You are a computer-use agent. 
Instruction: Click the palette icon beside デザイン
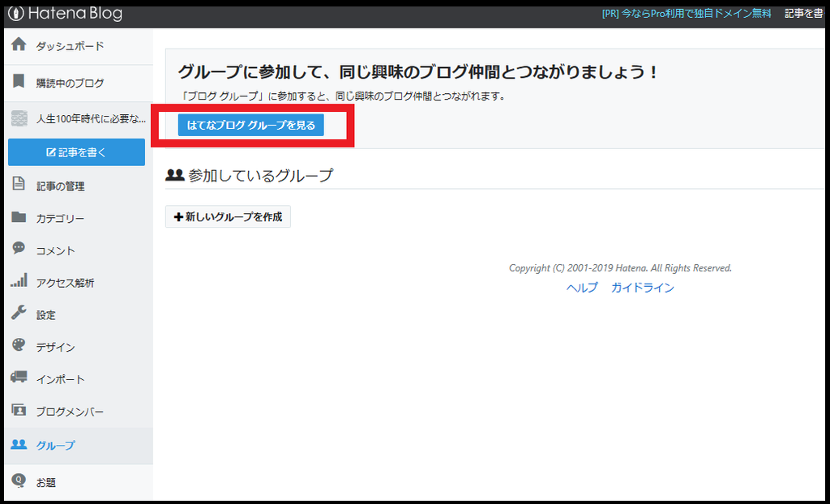pos(19,345)
